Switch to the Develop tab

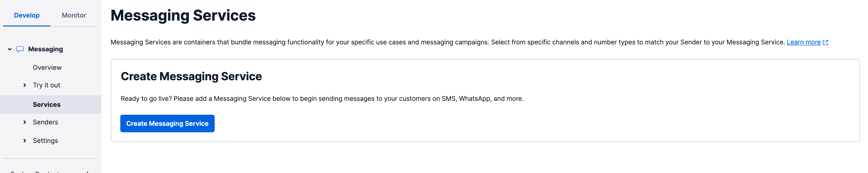27,15
